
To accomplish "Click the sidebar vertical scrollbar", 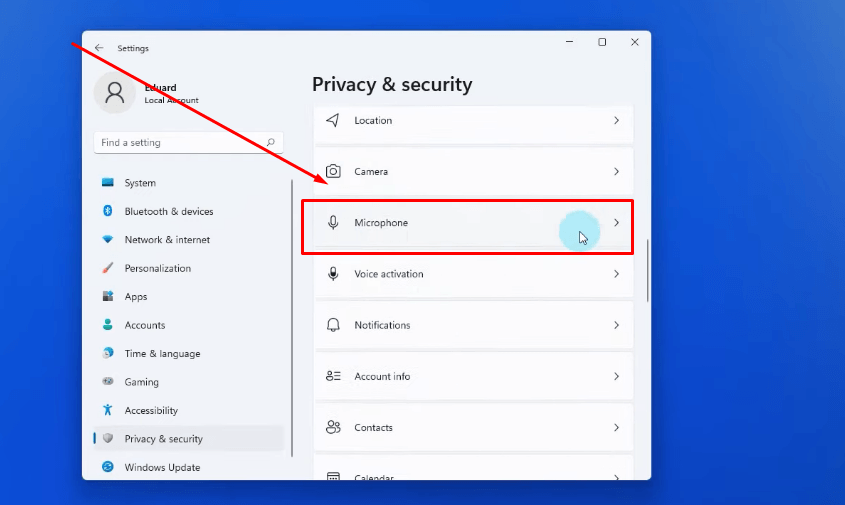I will coord(292,318).
